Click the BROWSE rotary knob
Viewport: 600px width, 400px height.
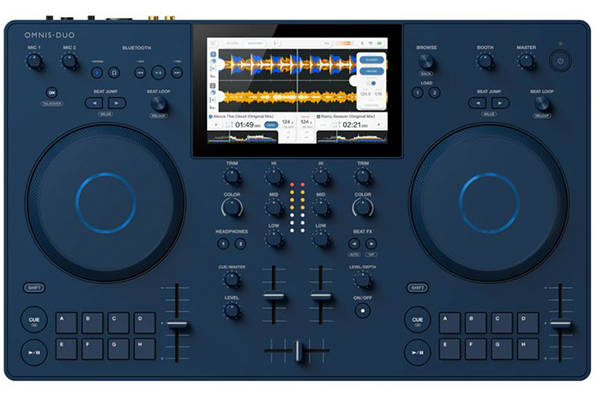point(426,61)
